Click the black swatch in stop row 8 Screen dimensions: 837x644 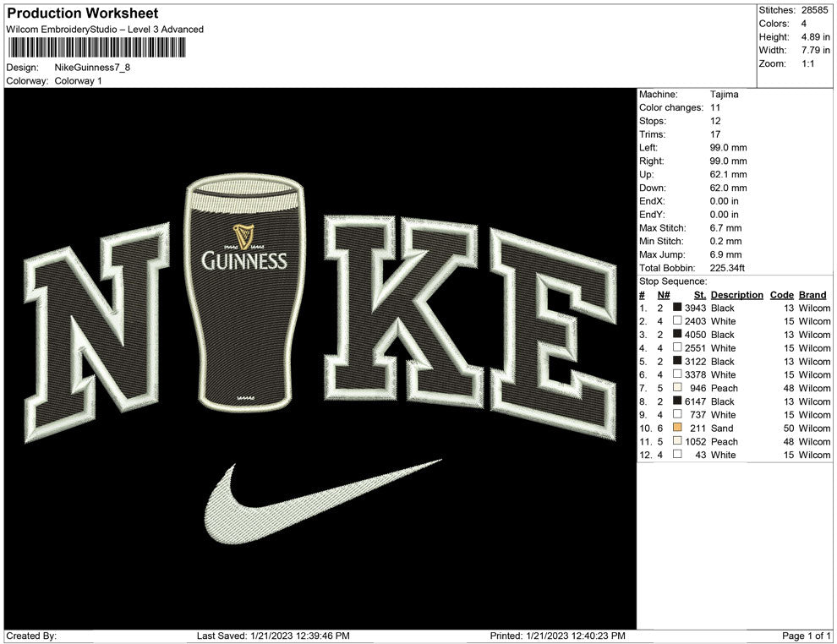[677, 401]
